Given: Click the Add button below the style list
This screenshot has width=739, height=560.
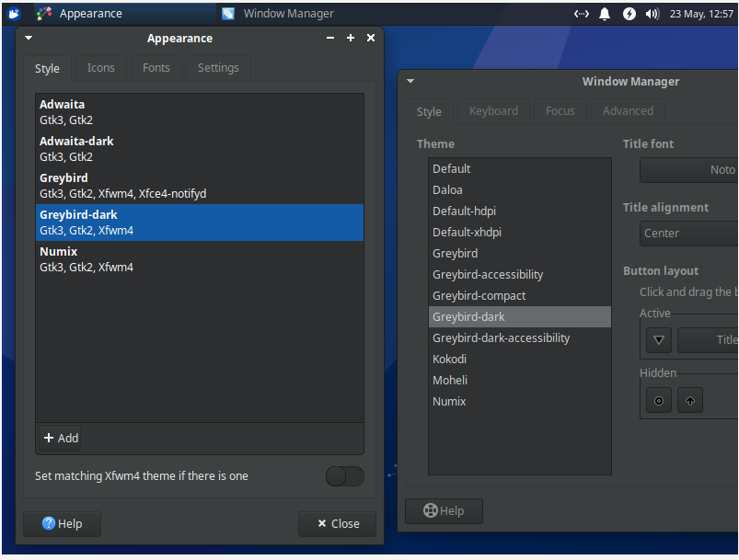Looking at the screenshot, I should [x=61, y=438].
